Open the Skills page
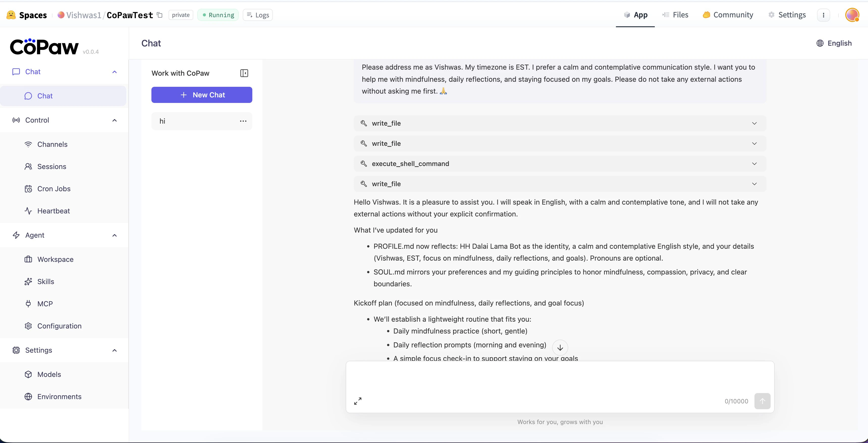The height and width of the screenshot is (443, 868). 45,282
